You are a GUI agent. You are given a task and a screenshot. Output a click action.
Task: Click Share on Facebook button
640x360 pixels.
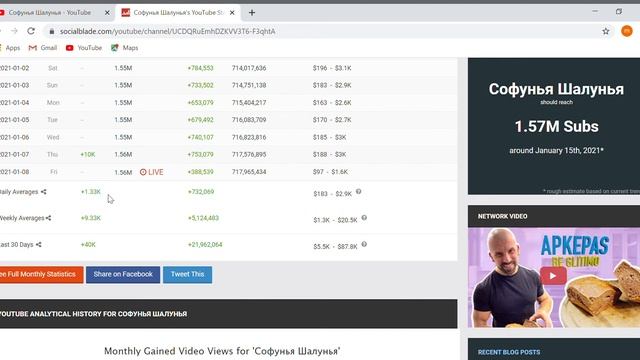(123, 274)
